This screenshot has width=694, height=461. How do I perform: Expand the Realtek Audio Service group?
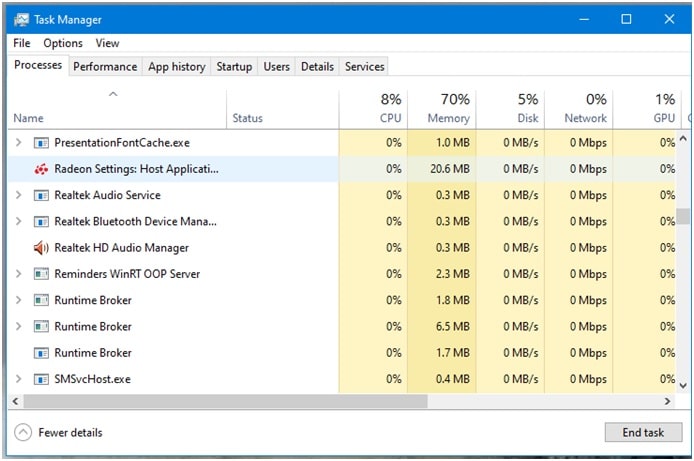[18, 195]
